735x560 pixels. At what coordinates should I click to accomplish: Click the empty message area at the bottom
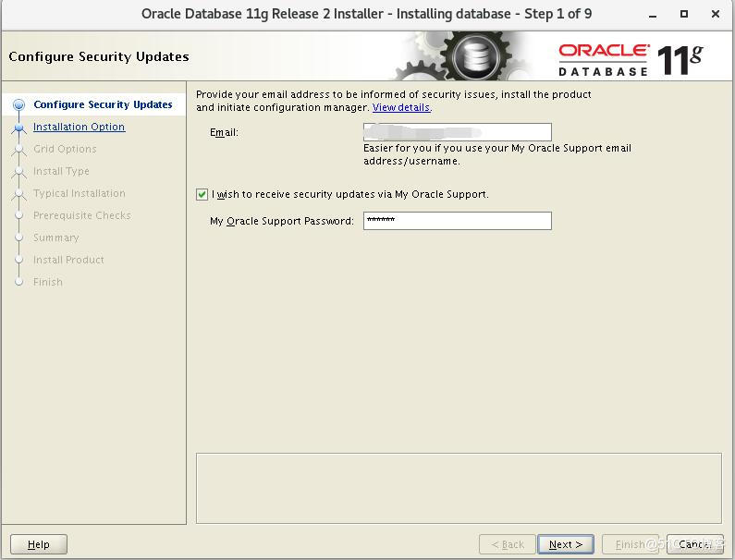click(459, 488)
